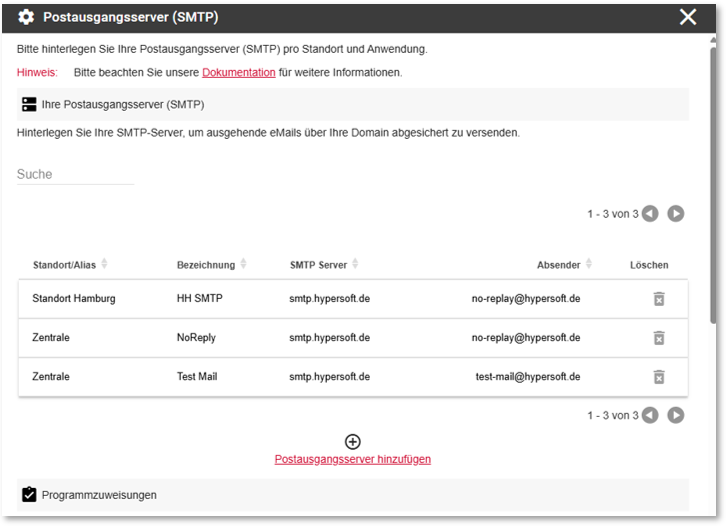Screen dimensions: 726x526
Task: Click the settings gear icon in title bar
Action: coord(26,17)
